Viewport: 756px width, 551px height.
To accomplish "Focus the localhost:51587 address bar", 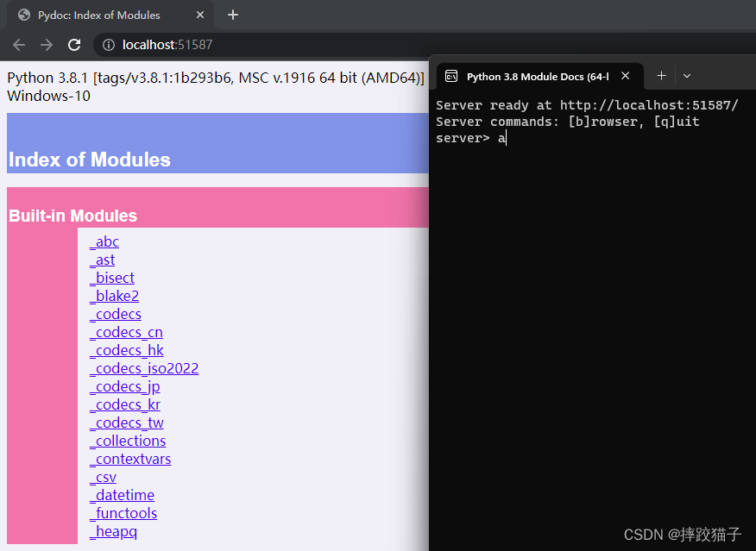I will click(425, 45).
